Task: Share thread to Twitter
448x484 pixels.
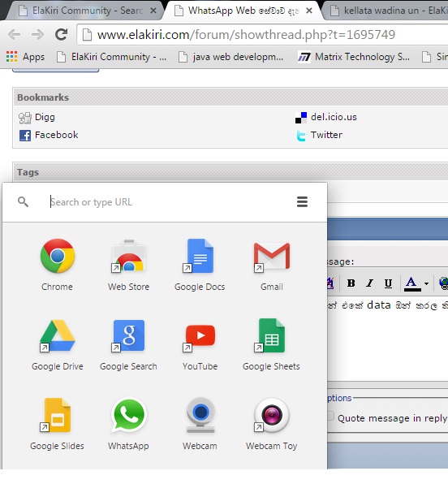Action: tap(326, 135)
